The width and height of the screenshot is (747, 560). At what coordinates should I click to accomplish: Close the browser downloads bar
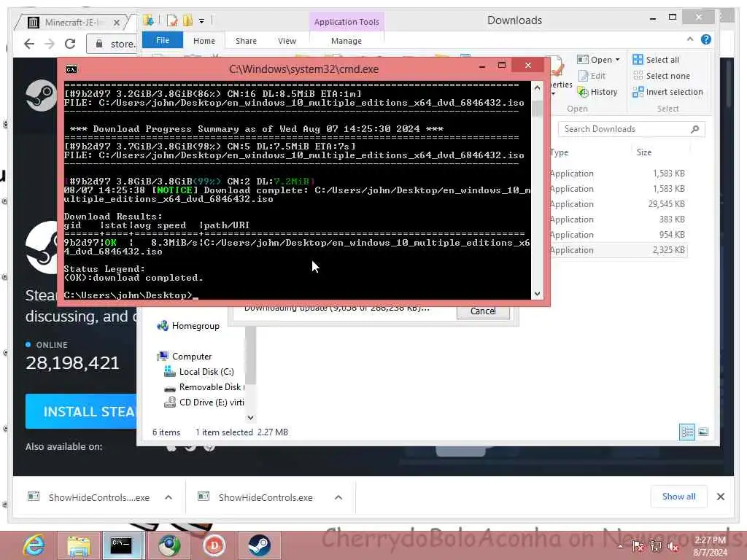720,497
